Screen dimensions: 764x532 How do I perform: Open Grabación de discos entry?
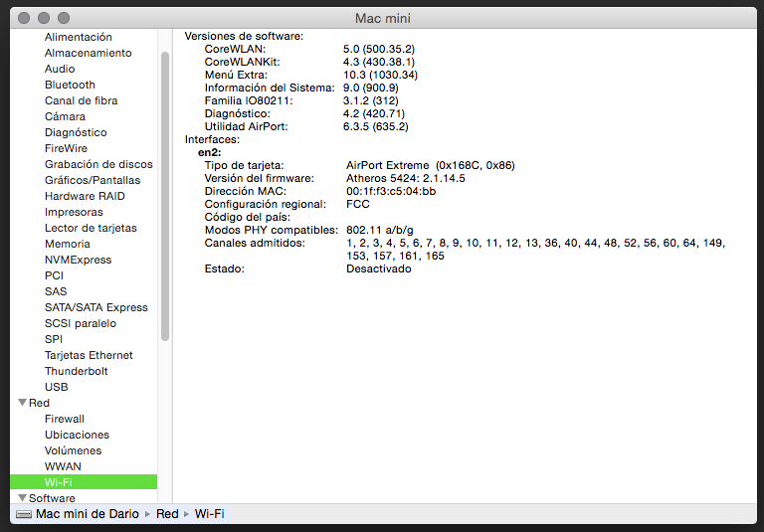pyautogui.click(x=98, y=164)
